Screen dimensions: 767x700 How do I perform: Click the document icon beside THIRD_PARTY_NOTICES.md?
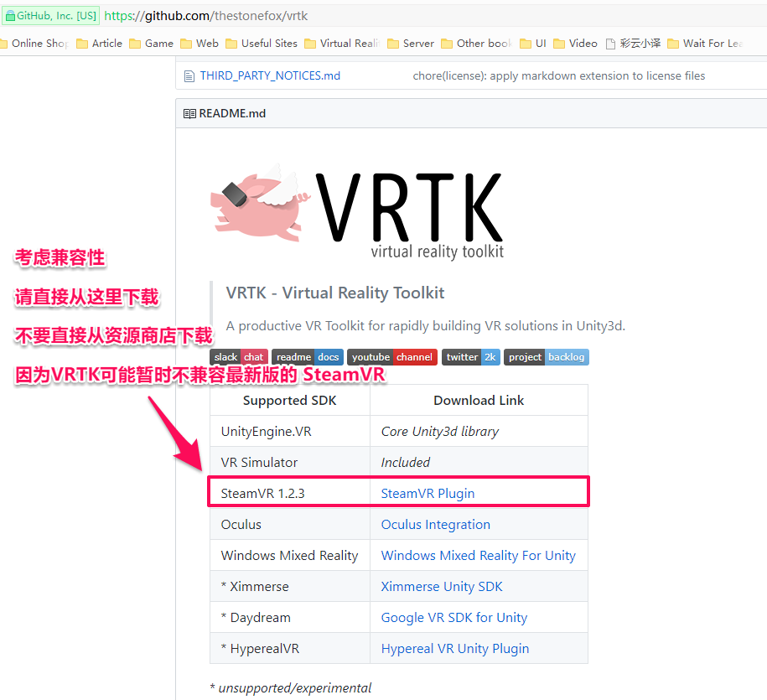(189, 75)
